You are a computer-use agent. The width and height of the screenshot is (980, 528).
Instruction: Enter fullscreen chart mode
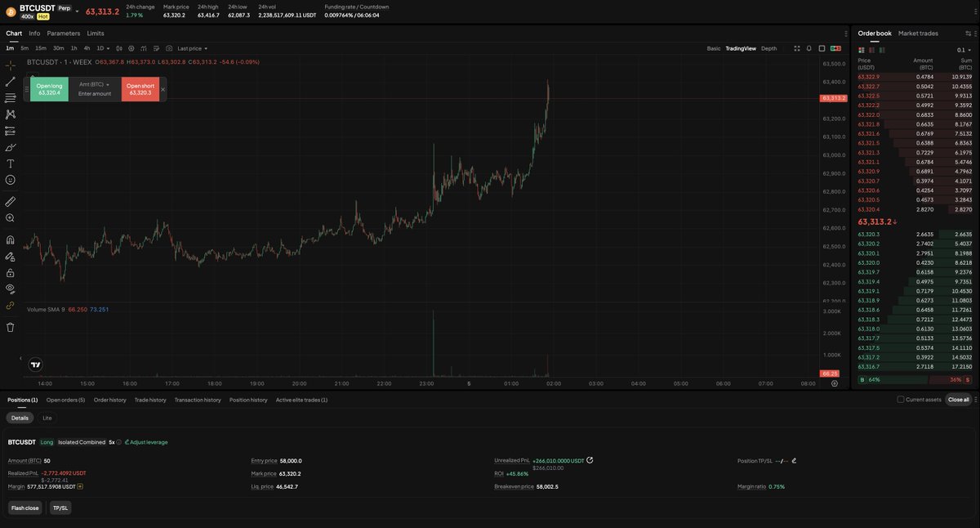pos(797,48)
